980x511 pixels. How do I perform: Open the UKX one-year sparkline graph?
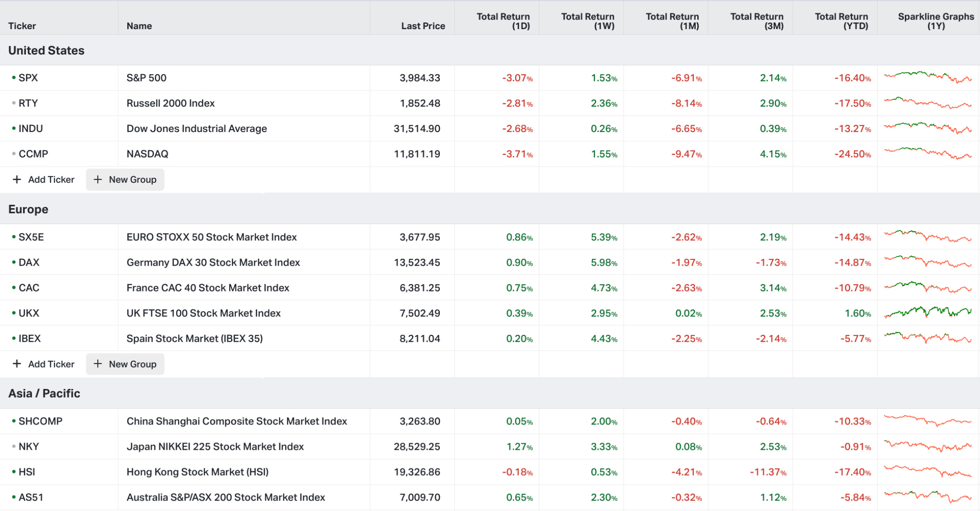click(x=928, y=313)
